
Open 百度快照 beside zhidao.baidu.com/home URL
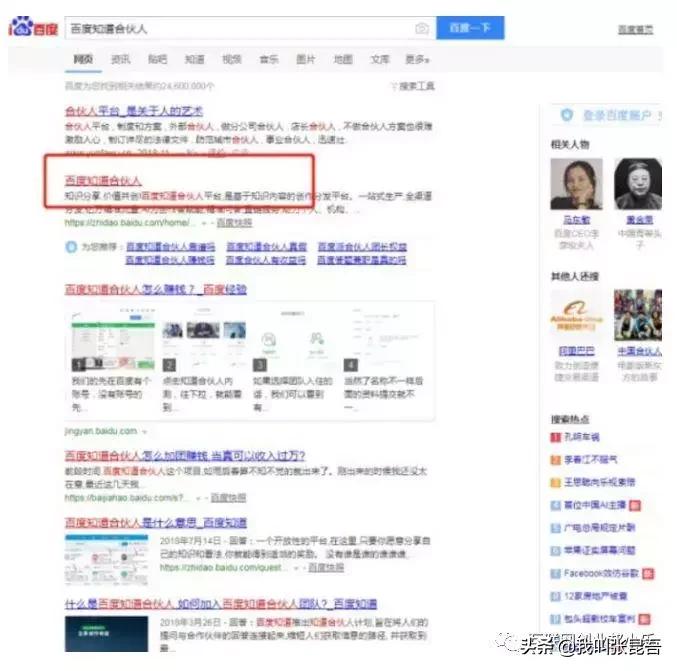coord(234,223)
